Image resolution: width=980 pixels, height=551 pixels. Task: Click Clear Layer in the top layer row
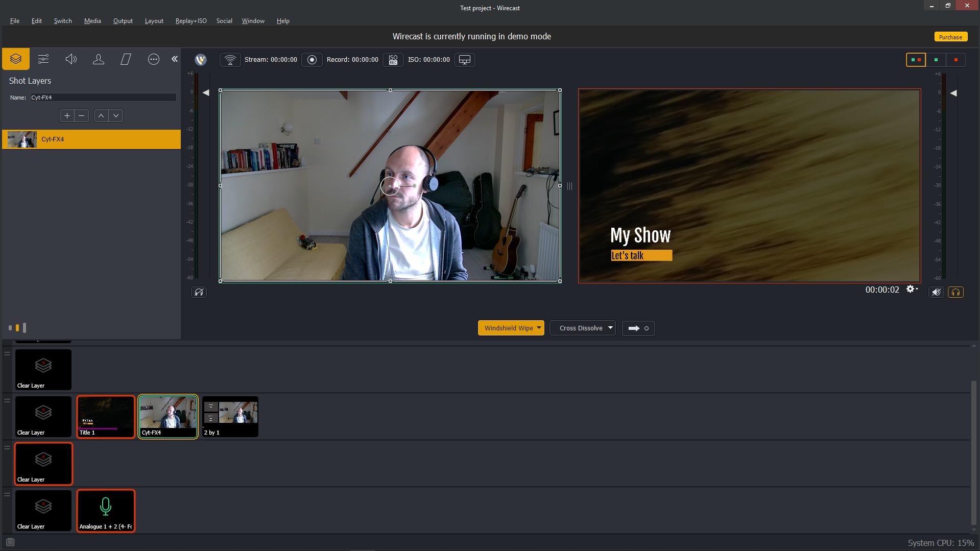click(43, 370)
